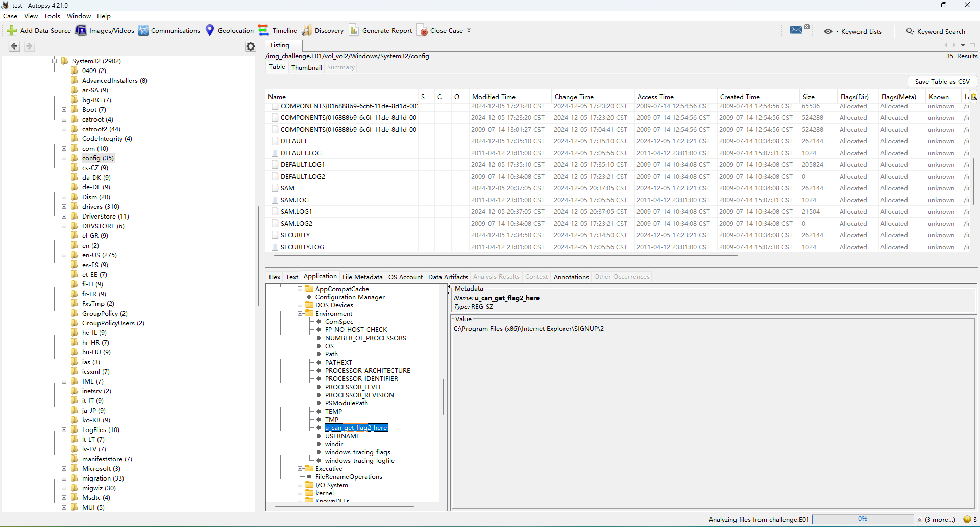Viewport: 980px width, 527px height.
Task: Click the Close Case icon
Action: pos(423,31)
